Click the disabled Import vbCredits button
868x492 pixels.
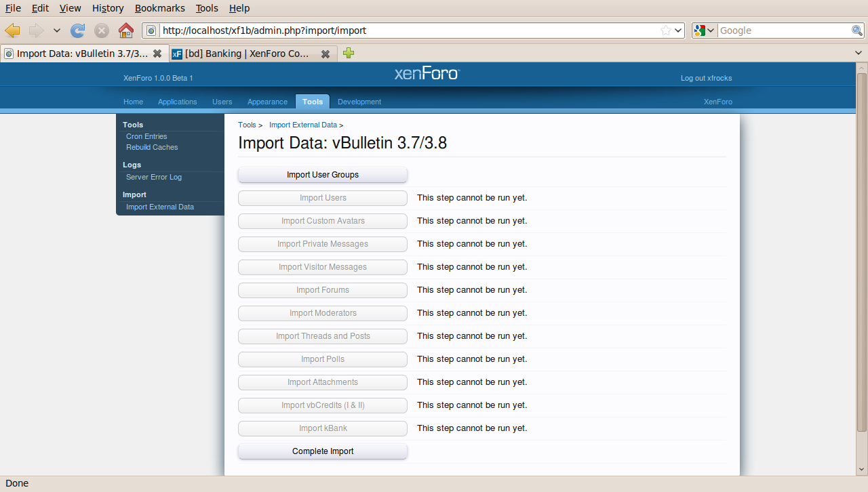(323, 405)
